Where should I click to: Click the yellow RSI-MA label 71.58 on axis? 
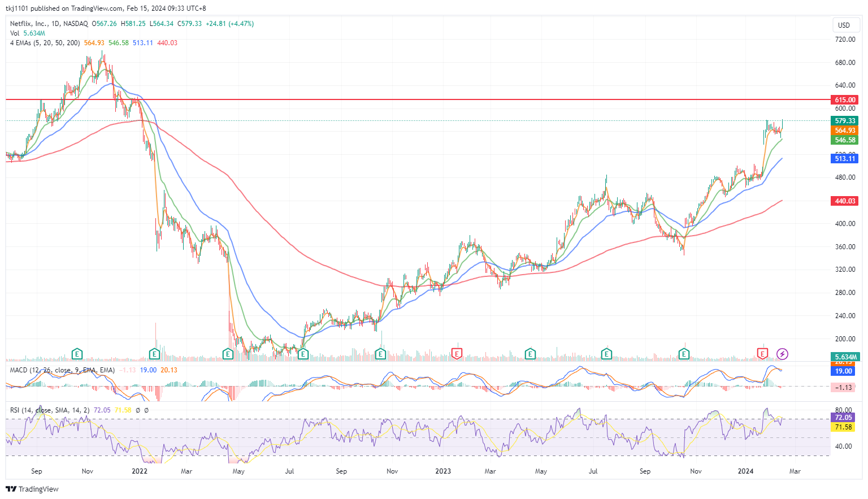(x=844, y=427)
